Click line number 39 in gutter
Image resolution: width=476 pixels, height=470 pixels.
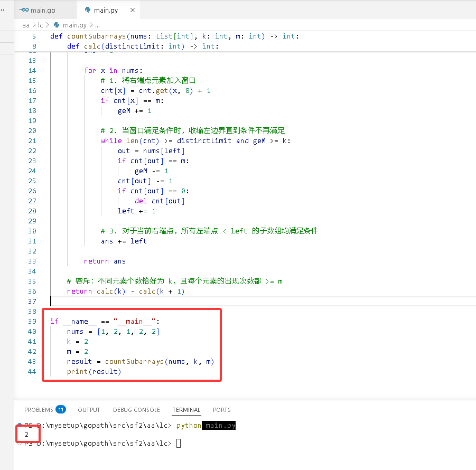[x=32, y=321]
